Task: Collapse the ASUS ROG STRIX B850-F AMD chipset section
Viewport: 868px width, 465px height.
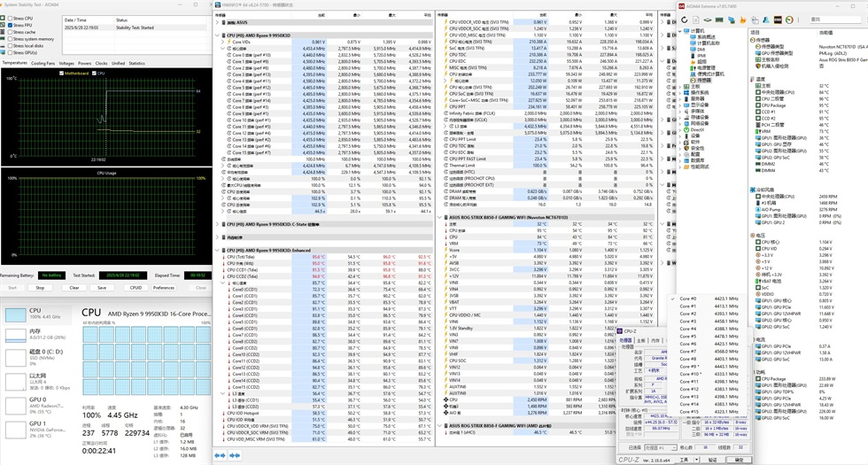Action: pos(439,426)
